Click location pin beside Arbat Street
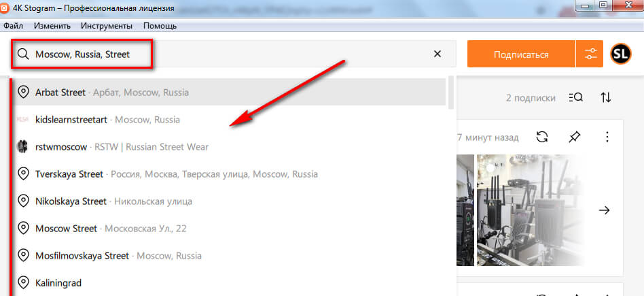This screenshot has width=644, height=296. 23,92
